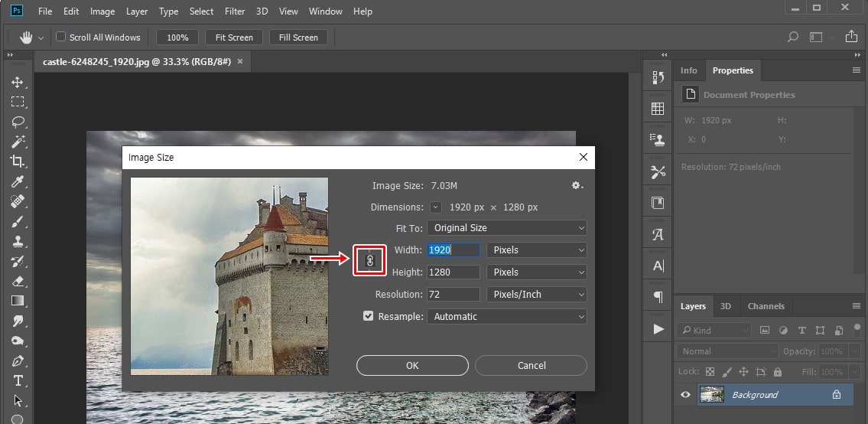Open the Actions panel play icon
Screen dimensions: 868x424
click(x=658, y=329)
